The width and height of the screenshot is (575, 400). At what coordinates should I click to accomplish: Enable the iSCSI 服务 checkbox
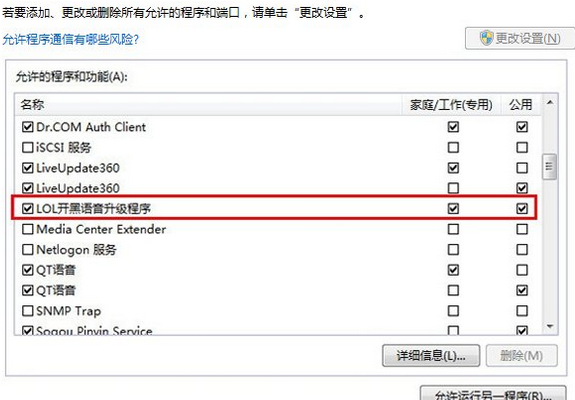pyautogui.click(x=28, y=148)
